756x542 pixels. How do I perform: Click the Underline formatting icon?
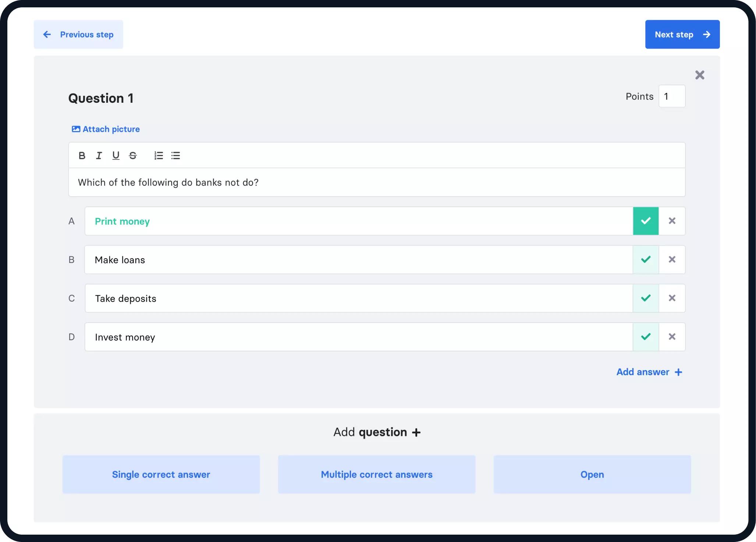[x=116, y=155]
